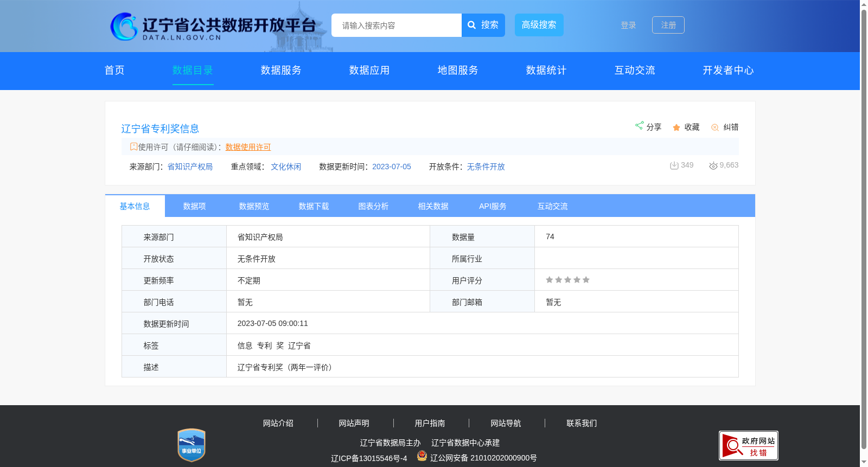Click the 2023-07-05 update date
Screen dimensions: 868x467
(392, 167)
